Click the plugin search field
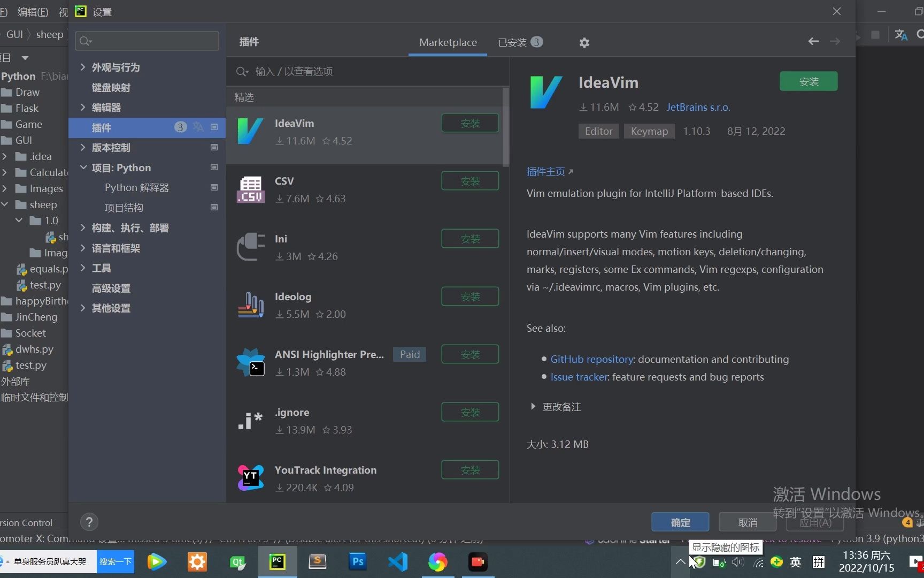 pos(368,71)
